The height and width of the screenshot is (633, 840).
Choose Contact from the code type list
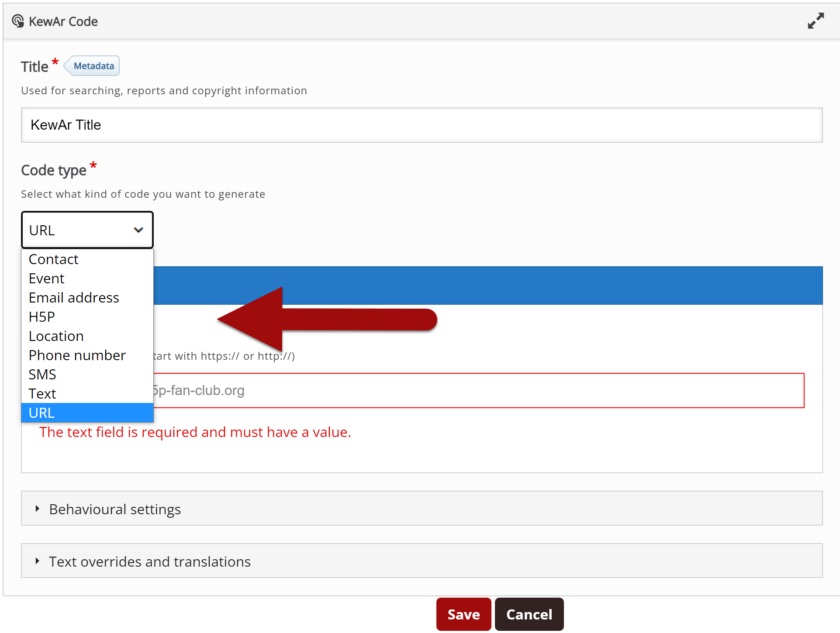click(x=53, y=259)
